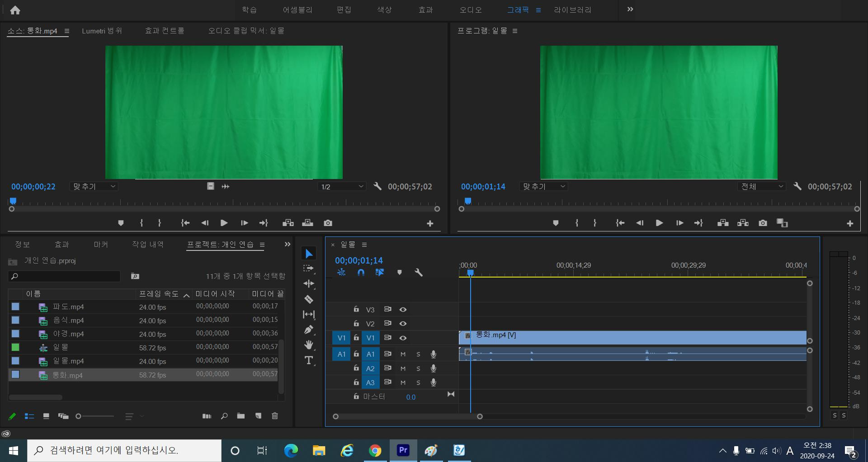Select the Razor tool in the tools panel
This screenshot has height=462, width=868.
click(x=309, y=299)
